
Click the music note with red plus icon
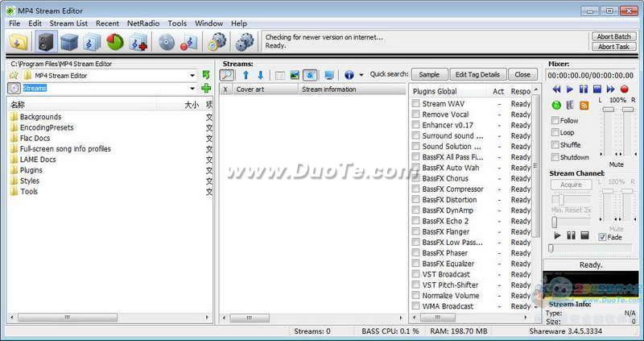138,42
